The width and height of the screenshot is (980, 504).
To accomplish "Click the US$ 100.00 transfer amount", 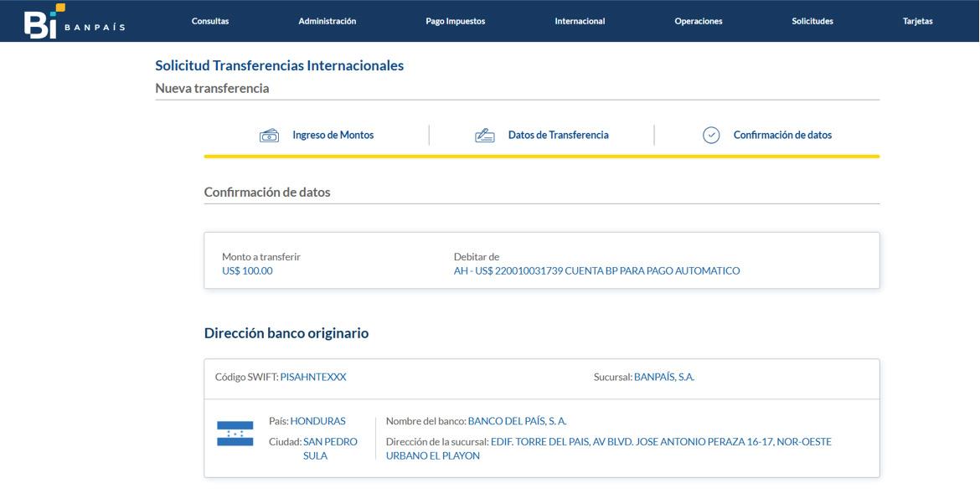I will (x=247, y=271).
